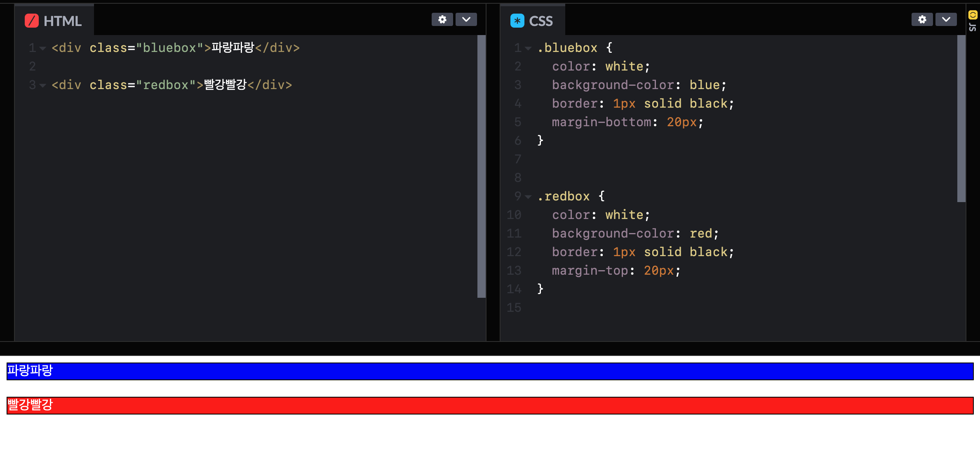
Task: Click the blue CSS asterisk logo icon
Action: pyautogui.click(x=517, y=21)
